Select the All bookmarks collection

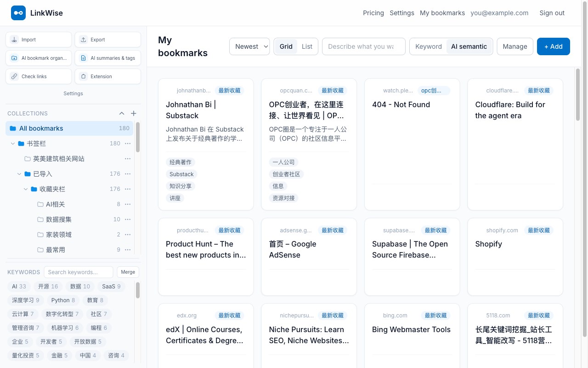(69, 128)
